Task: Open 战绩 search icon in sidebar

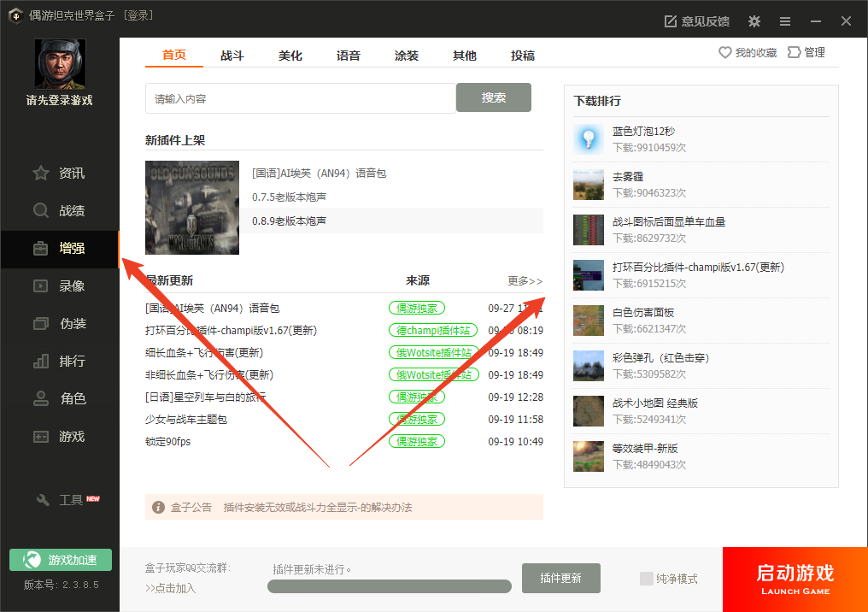Action: coord(41,211)
